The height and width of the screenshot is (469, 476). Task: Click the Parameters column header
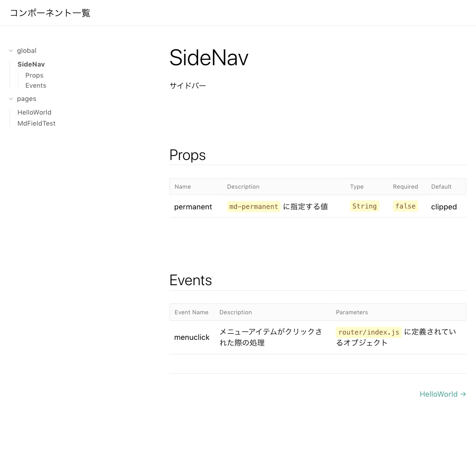(x=352, y=312)
